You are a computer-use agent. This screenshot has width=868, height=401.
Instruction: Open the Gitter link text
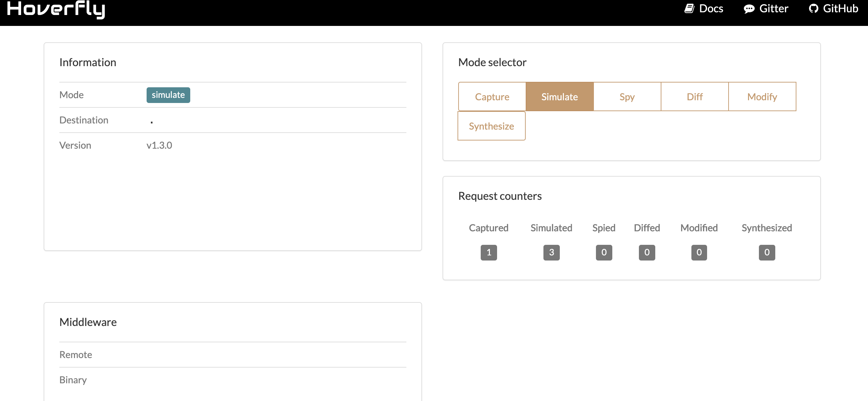tap(774, 9)
